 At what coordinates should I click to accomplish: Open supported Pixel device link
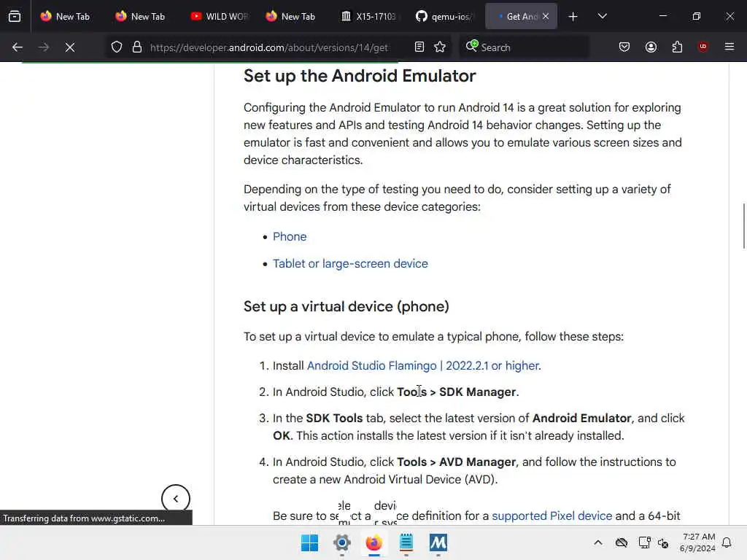551,516
